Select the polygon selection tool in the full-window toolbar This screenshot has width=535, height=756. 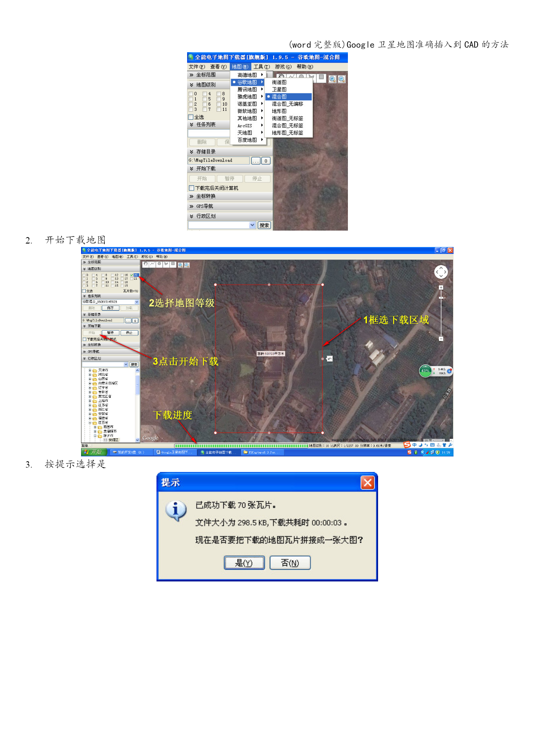(166, 264)
